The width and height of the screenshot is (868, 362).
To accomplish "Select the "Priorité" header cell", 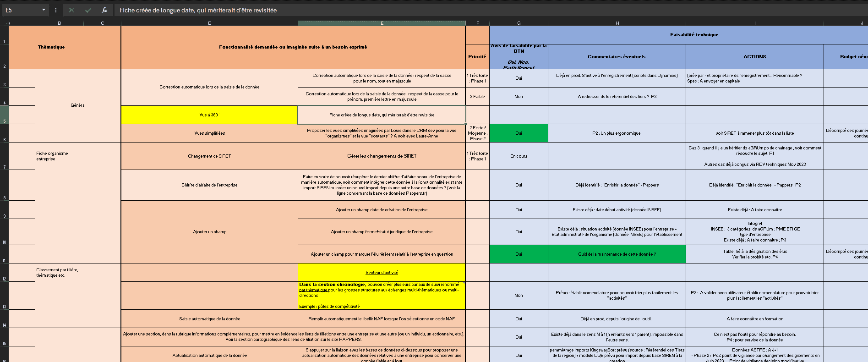I will [477, 57].
